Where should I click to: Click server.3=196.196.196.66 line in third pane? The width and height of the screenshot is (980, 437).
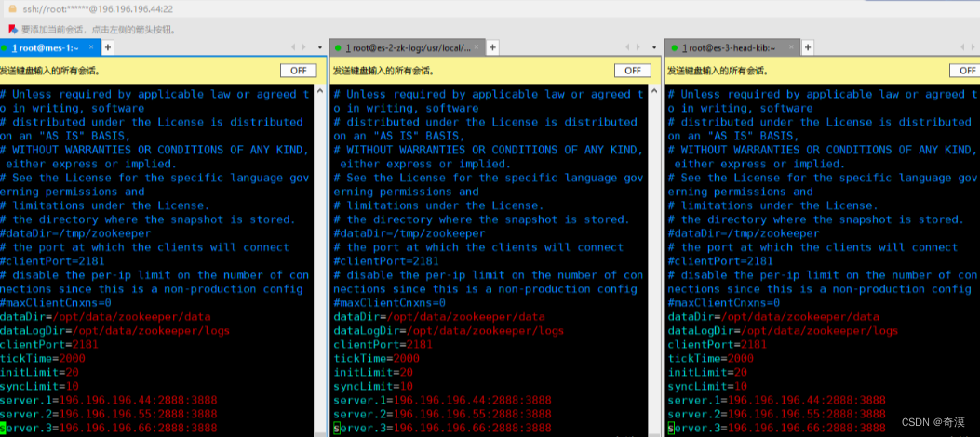point(777,428)
